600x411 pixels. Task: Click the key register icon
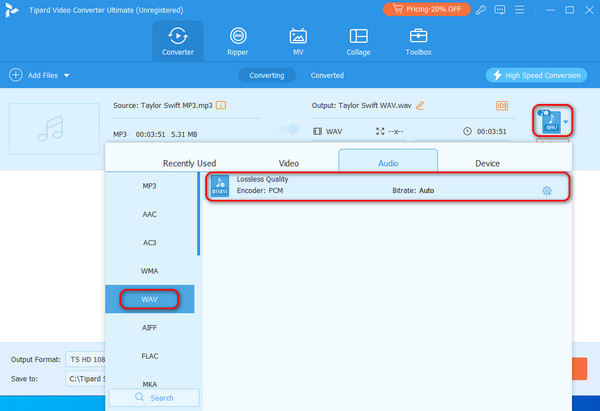pos(481,10)
